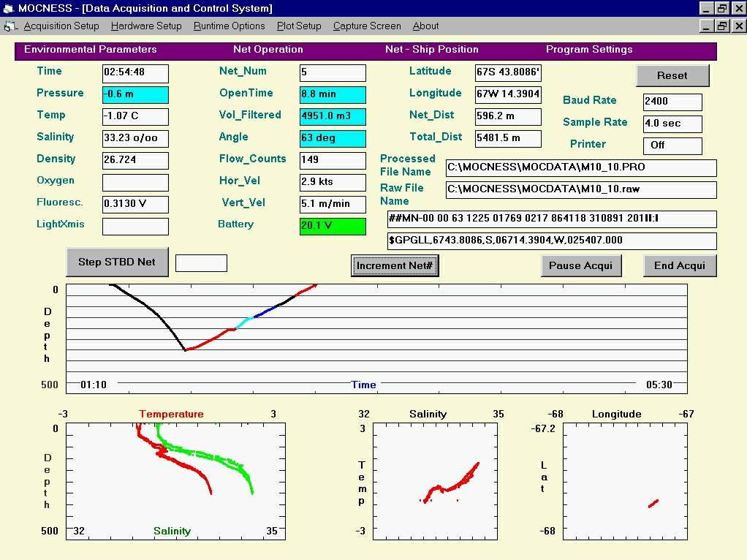The width and height of the screenshot is (747, 560).
Task: Open the About menu
Action: (x=425, y=26)
